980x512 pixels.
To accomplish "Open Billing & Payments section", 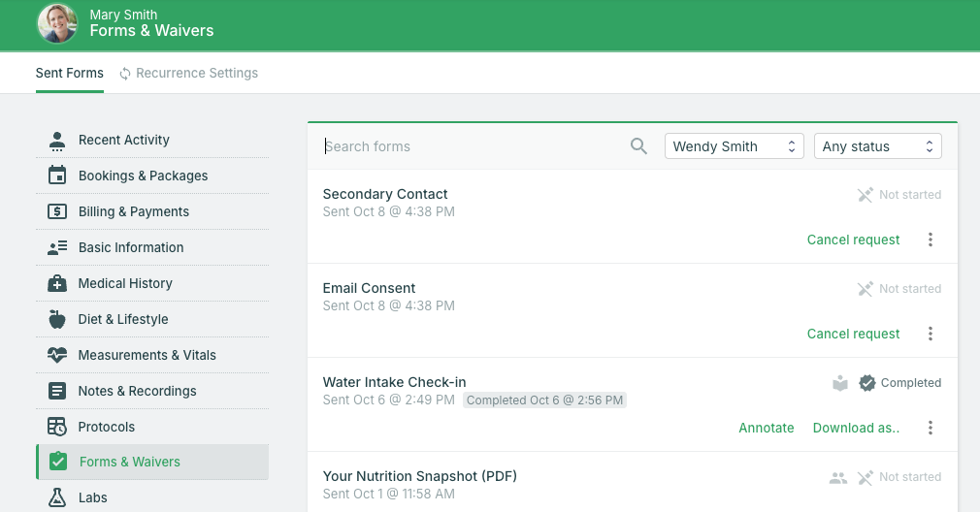I will point(134,211).
